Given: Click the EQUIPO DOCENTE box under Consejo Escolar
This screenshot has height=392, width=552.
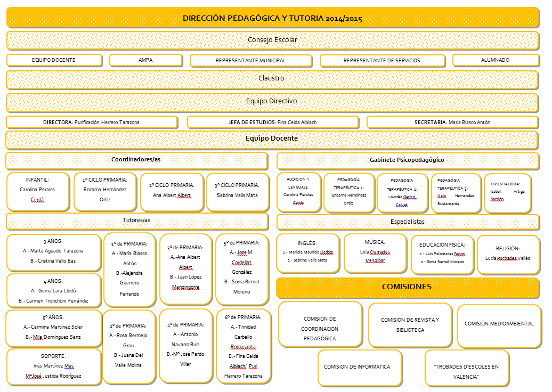Looking at the screenshot, I should (54, 60).
